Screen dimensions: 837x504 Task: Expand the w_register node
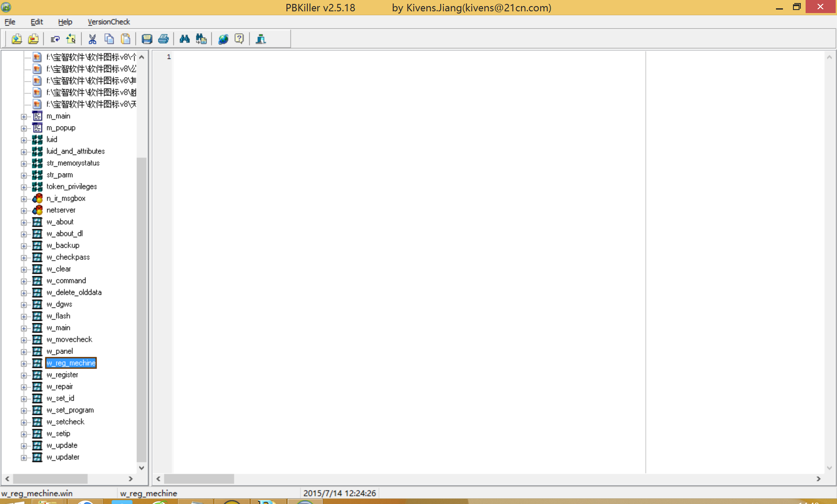point(24,375)
